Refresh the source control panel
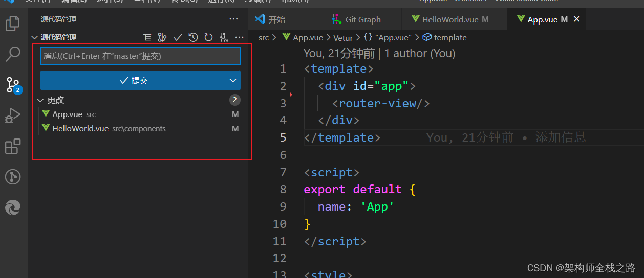 (208, 37)
